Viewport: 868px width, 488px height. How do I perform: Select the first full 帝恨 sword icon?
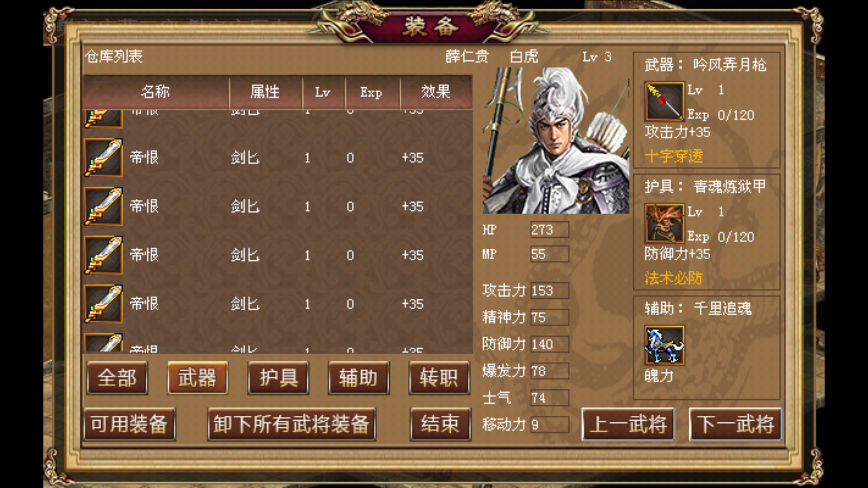104,158
